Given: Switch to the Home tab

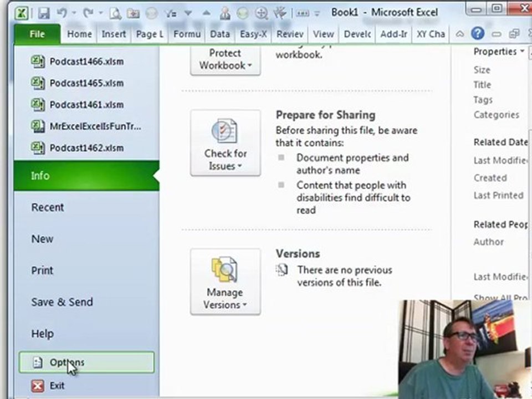Looking at the screenshot, I should 79,34.
